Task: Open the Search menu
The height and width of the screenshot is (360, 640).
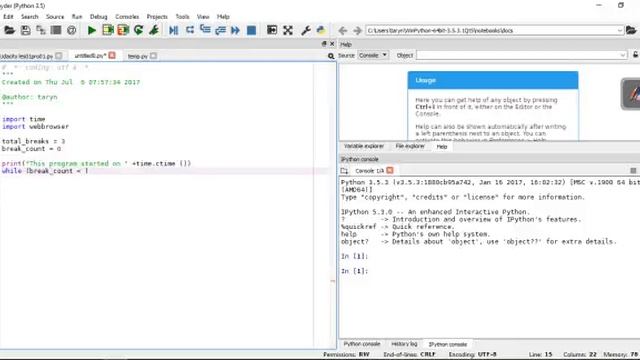Action: 29,17
